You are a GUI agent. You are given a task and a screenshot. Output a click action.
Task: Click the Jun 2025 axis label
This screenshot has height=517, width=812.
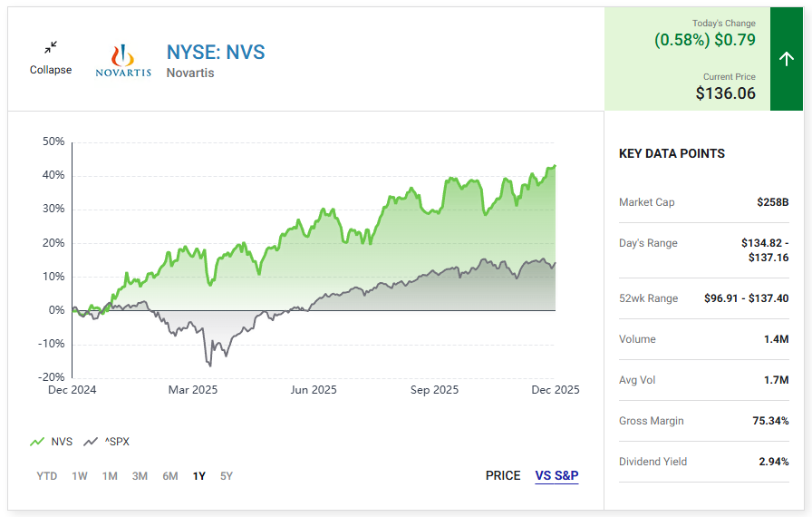(x=314, y=390)
